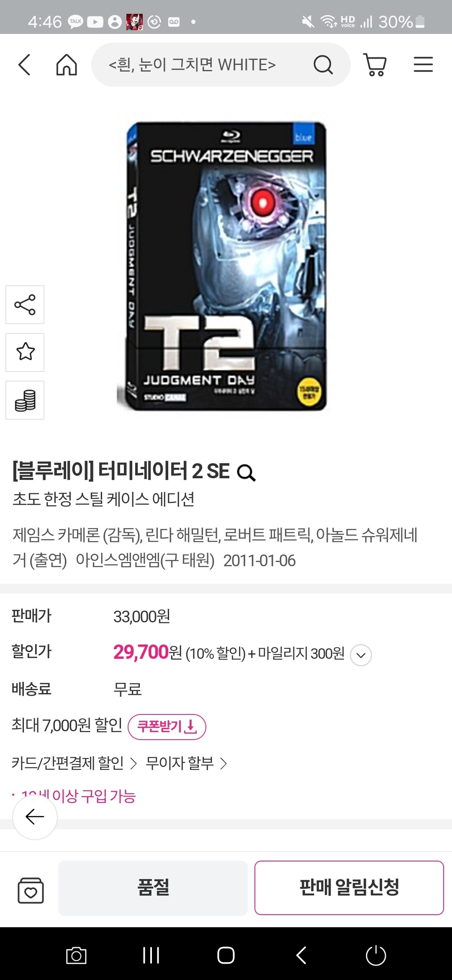Image resolution: width=452 pixels, height=980 pixels.
Task: Tap the floating back arrow circle
Action: [x=35, y=817]
